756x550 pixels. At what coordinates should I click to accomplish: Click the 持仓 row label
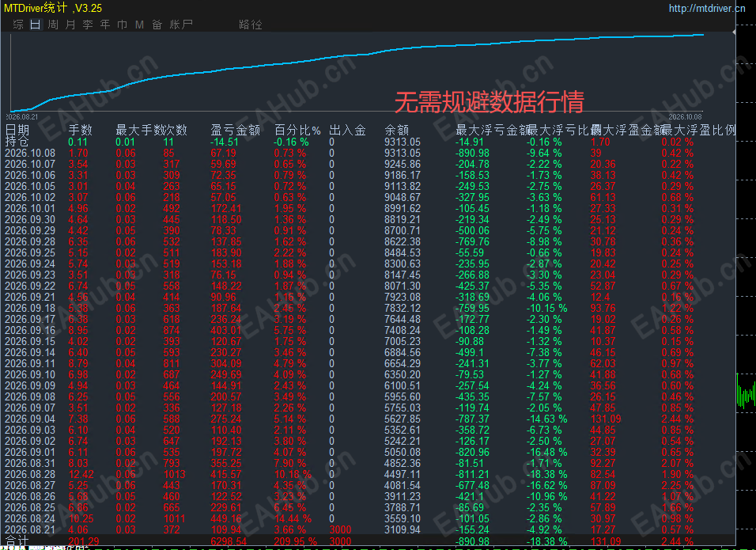tap(17, 142)
